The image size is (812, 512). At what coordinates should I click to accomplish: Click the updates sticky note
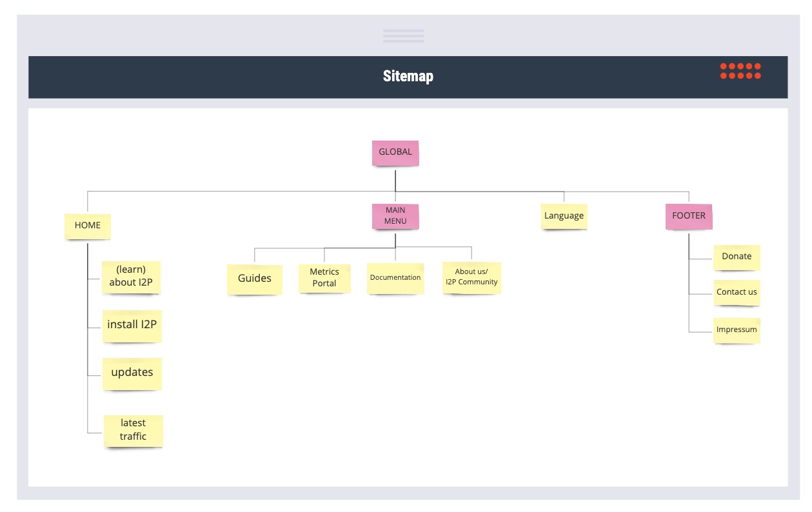click(132, 373)
